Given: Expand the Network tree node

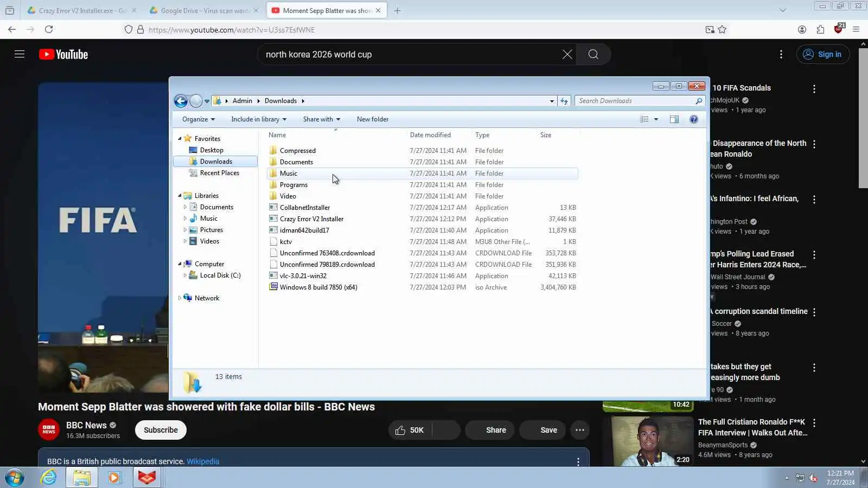Looking at the screenshot, I should pyautogui.click(x=180, y=298).
